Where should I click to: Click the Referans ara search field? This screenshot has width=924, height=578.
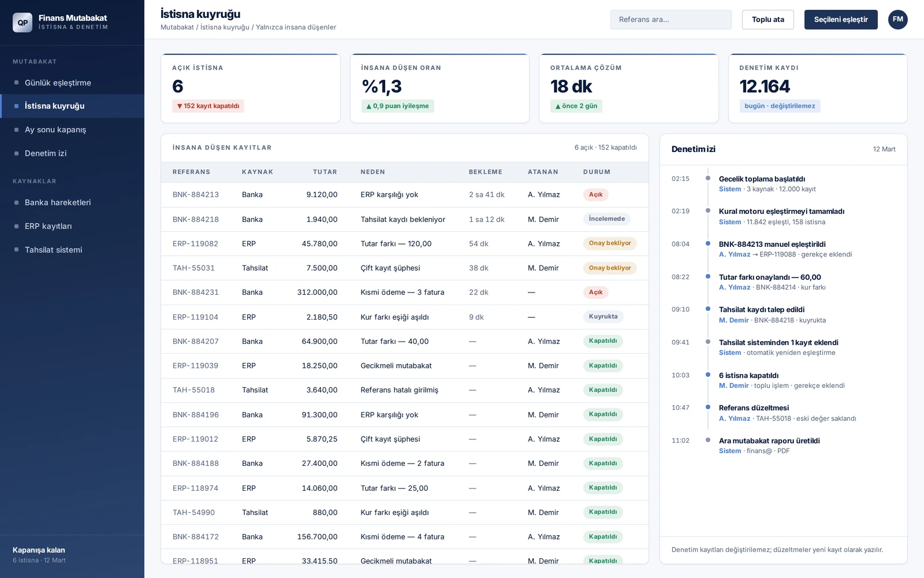[671, 20]
